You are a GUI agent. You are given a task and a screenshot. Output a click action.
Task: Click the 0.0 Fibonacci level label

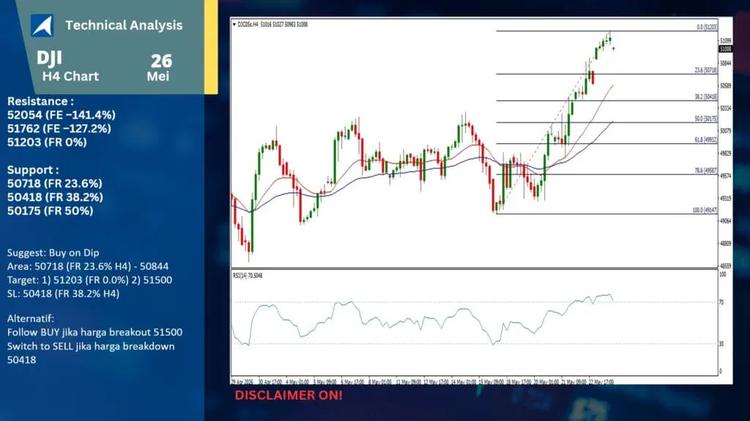pyautogui.click(x=707, y=27)
